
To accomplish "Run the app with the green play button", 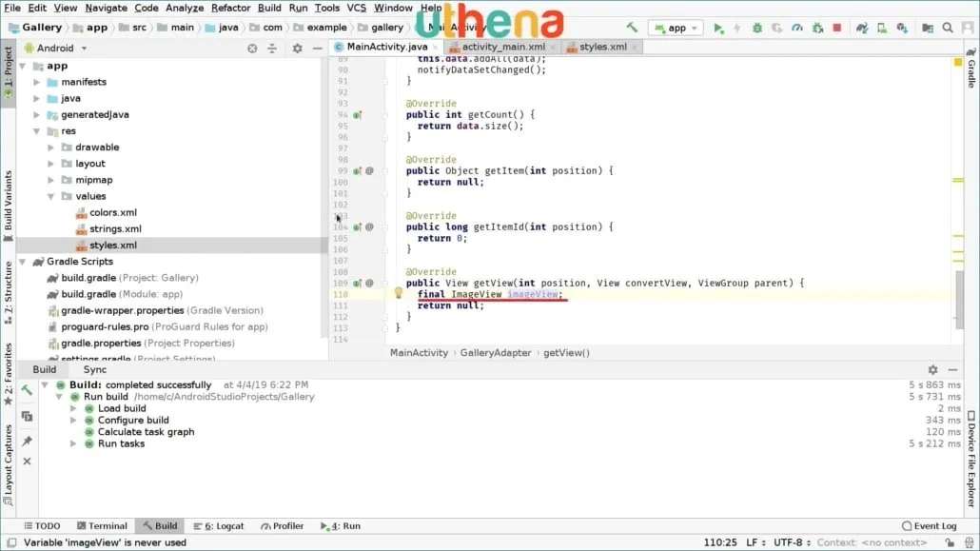I will coord(718,29).
